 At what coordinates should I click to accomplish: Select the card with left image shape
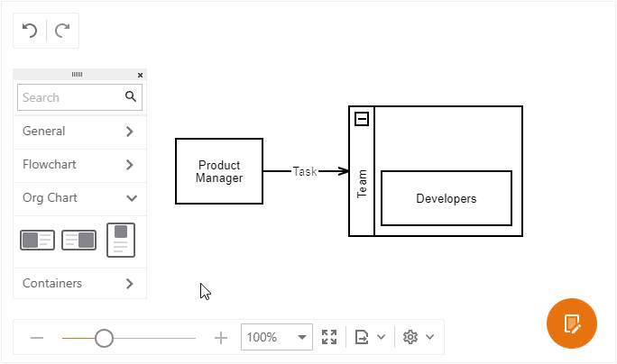tap(37, 241)
